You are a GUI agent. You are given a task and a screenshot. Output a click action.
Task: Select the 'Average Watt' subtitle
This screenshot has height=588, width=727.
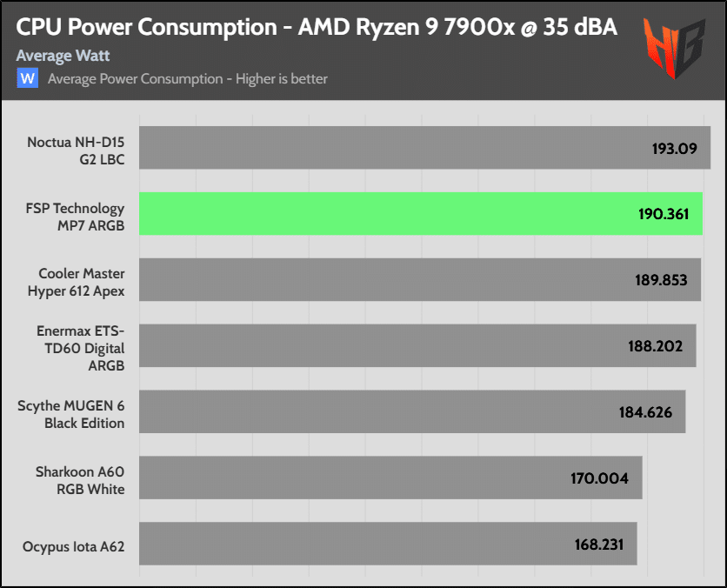tap(63, 56)
